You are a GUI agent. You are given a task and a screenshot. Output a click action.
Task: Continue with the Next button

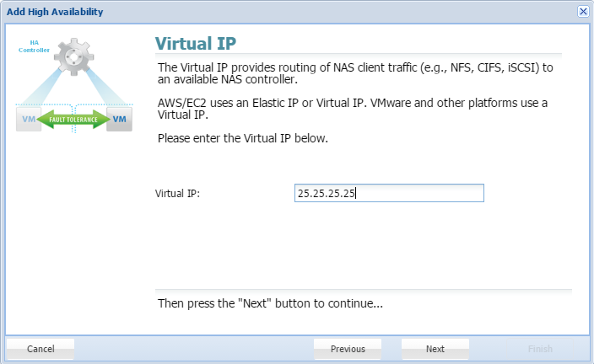pyautogui.click(x=435, y=349)
